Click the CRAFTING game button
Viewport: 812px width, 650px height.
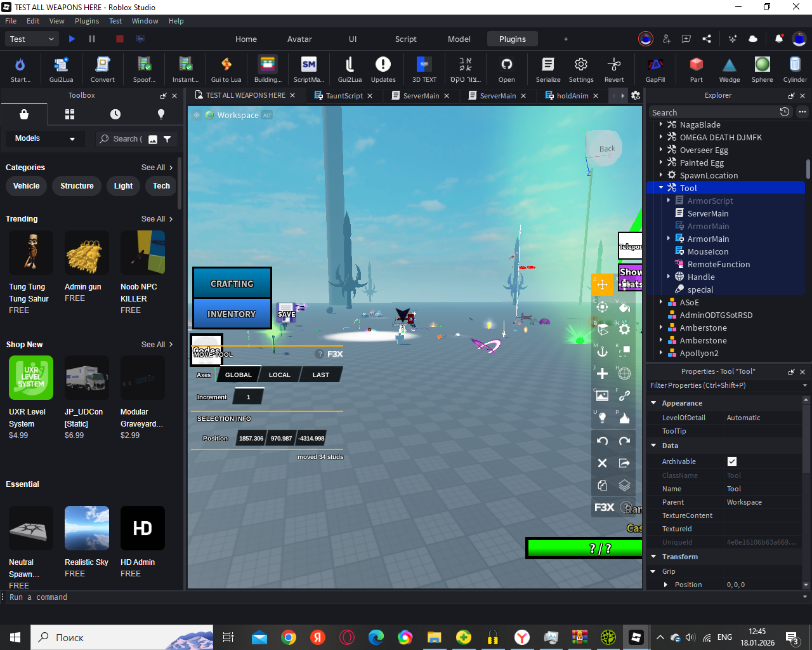click(232, 284)
